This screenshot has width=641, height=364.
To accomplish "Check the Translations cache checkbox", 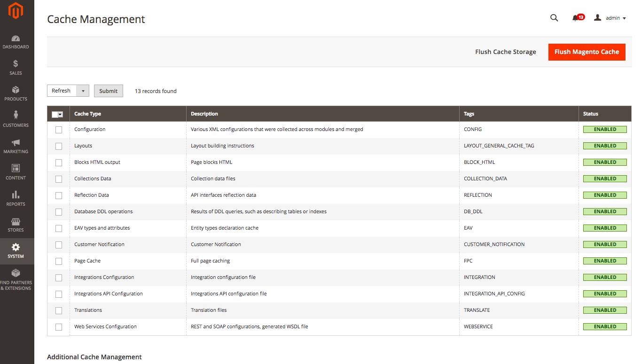I will pos(59,310).
